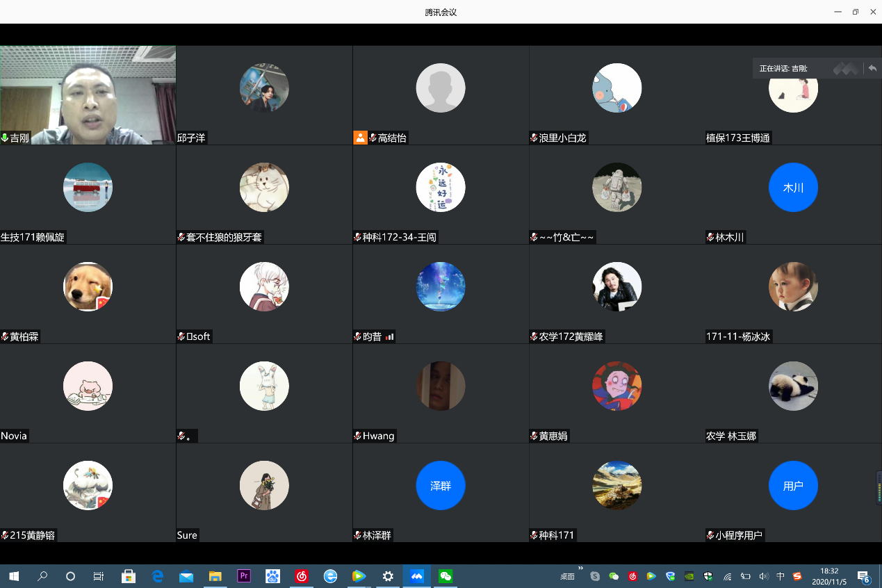The height and width of the screenshot is (588, 882).
Task: Open NetEase Cloud Music taskbar icon
Action: [x=301, y=576]
